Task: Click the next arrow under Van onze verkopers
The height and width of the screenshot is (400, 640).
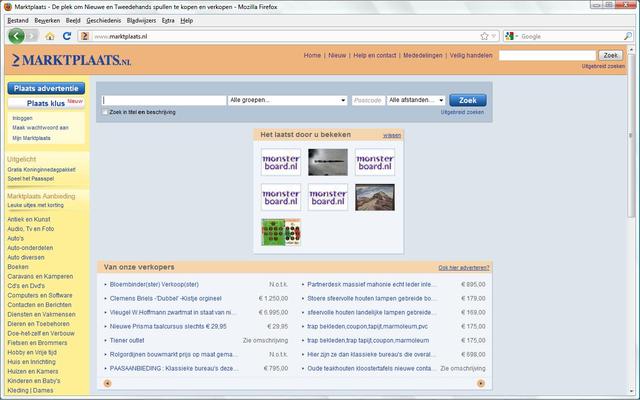Action: point(481,383)
